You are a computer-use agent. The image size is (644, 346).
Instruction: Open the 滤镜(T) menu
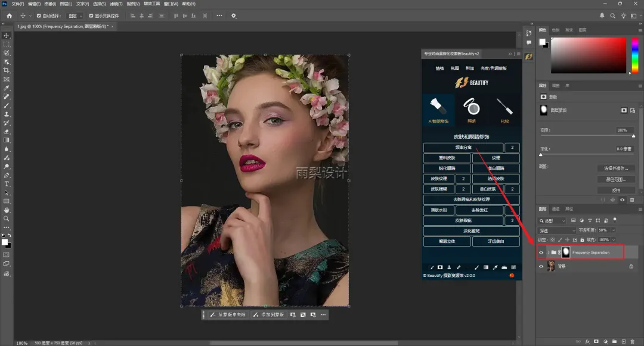[x=116, y=4]
